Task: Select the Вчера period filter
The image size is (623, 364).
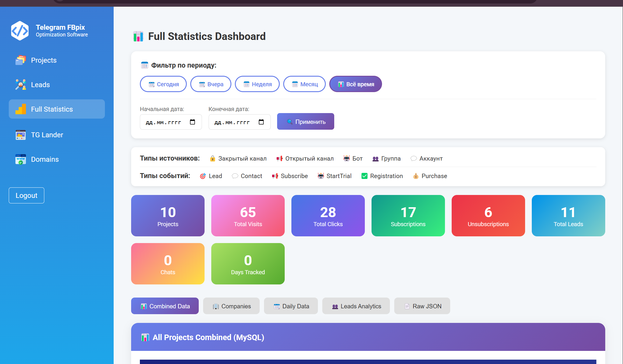Action: coord(211,84)
